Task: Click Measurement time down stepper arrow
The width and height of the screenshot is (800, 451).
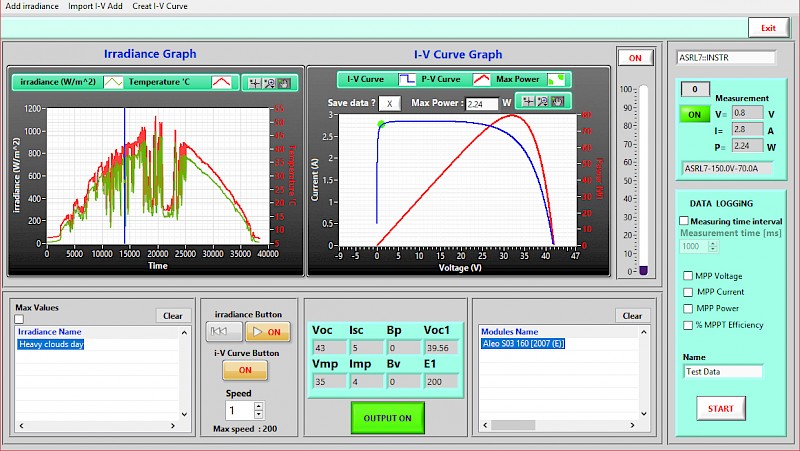Action: 713,250
